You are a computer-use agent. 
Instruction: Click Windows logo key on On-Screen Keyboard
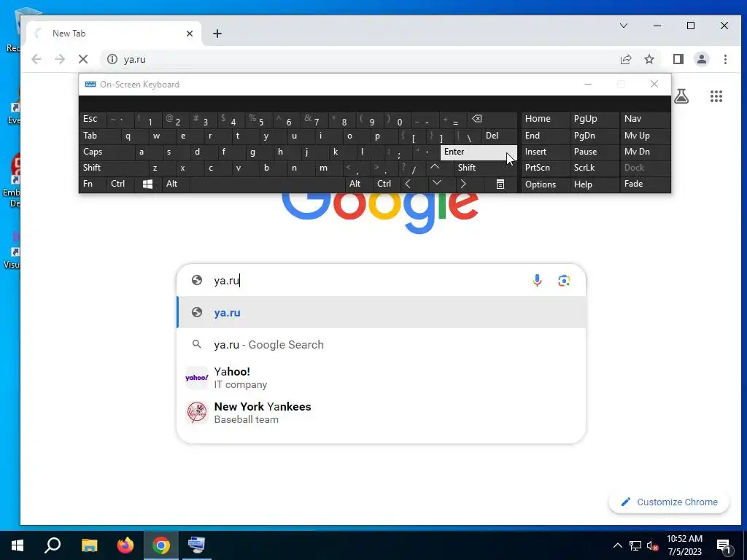pos(147,184)
